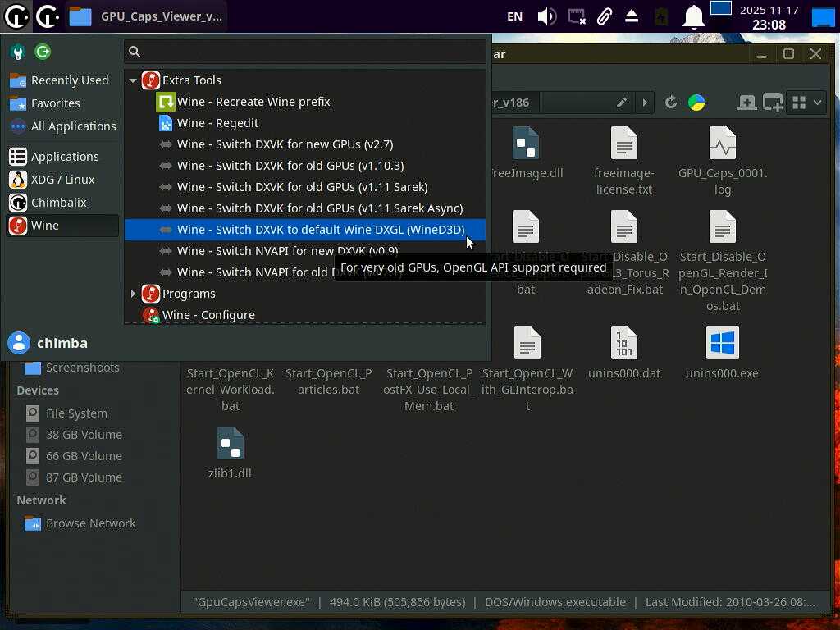Select the FreeImage.dll file
The image size is (840, 630).
click(x=526, y=153)
